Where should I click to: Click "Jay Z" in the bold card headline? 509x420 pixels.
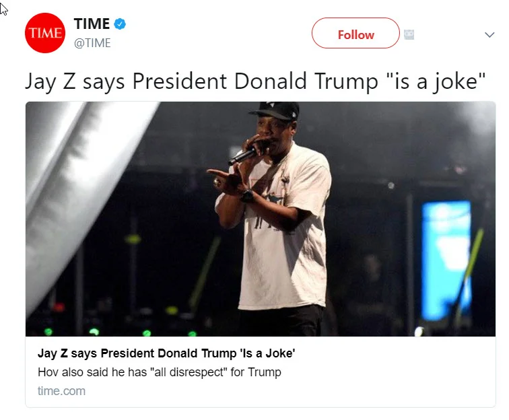pos(53,353)
